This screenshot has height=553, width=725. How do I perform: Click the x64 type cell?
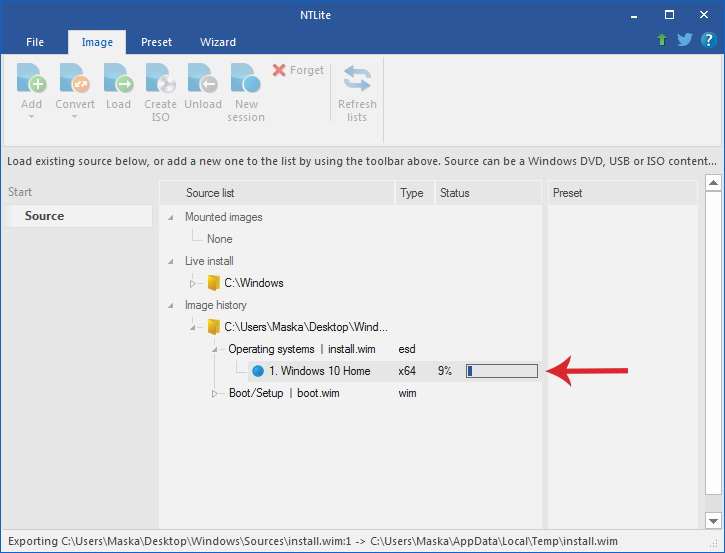click(x=407, y=371)
